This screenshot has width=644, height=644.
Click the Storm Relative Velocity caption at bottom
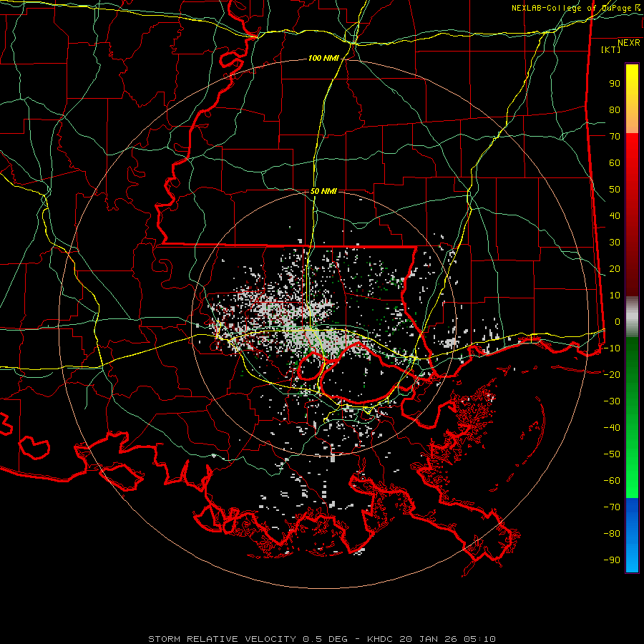321,639
